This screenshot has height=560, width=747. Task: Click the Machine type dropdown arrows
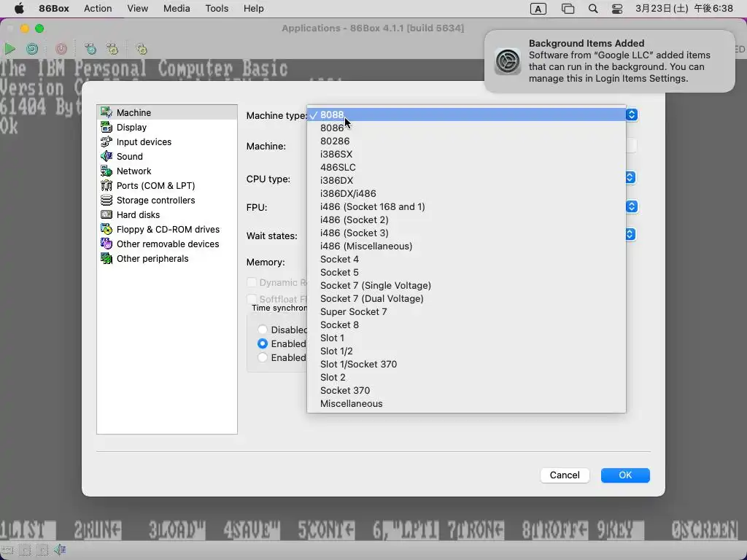(632, 114)
